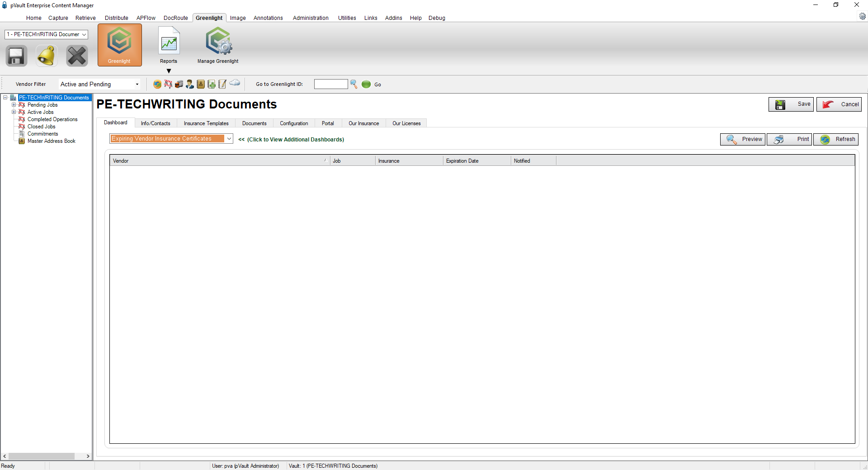Select Master Address Book in the tree
The height and width of the screenshot is (470, 868).
point(52,141)
